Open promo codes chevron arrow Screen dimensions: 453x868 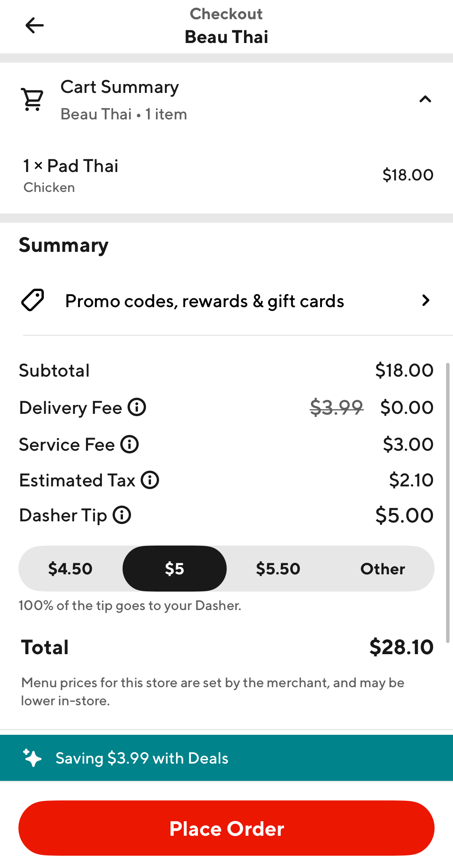click(425, 300)
